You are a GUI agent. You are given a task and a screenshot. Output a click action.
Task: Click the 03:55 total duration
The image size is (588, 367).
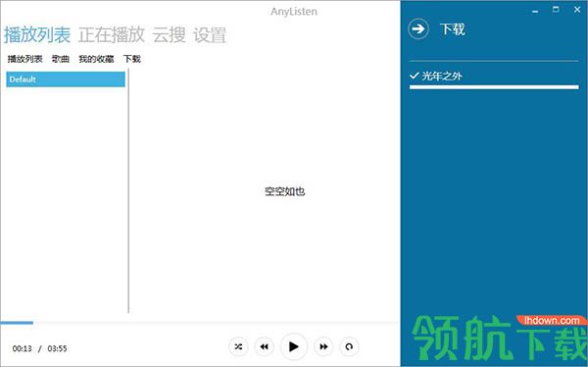tap(58, 348)
